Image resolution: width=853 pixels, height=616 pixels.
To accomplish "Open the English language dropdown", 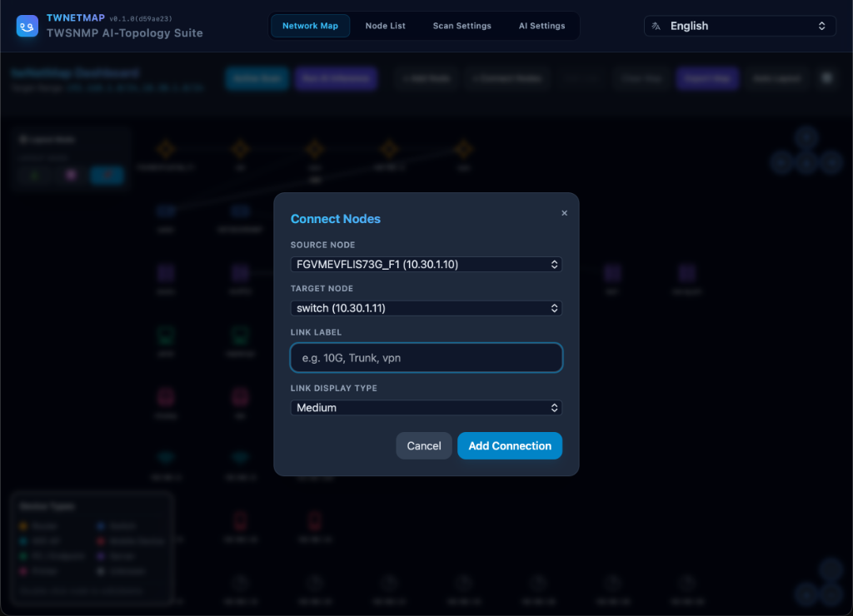I will tap(740, 26).
